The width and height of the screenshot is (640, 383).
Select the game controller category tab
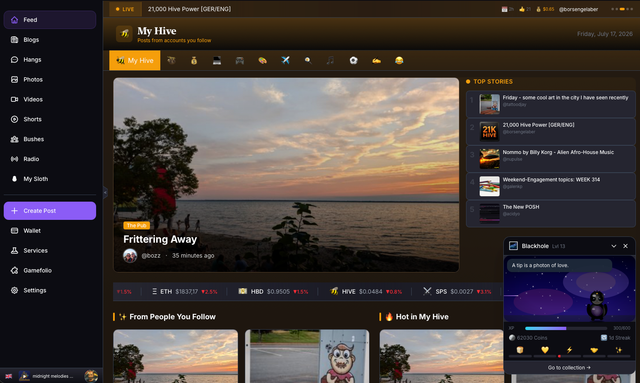(x=240, y=60)
